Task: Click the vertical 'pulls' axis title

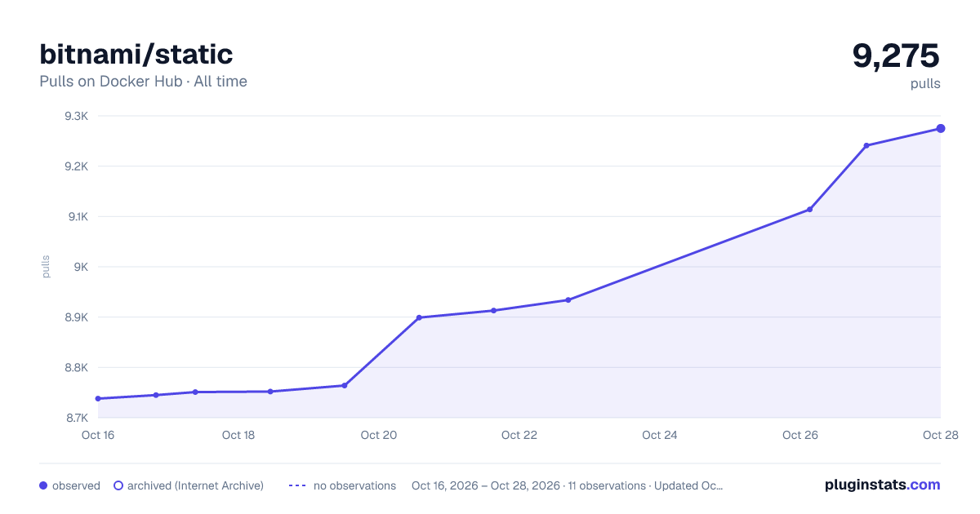Action: [46, 267]
